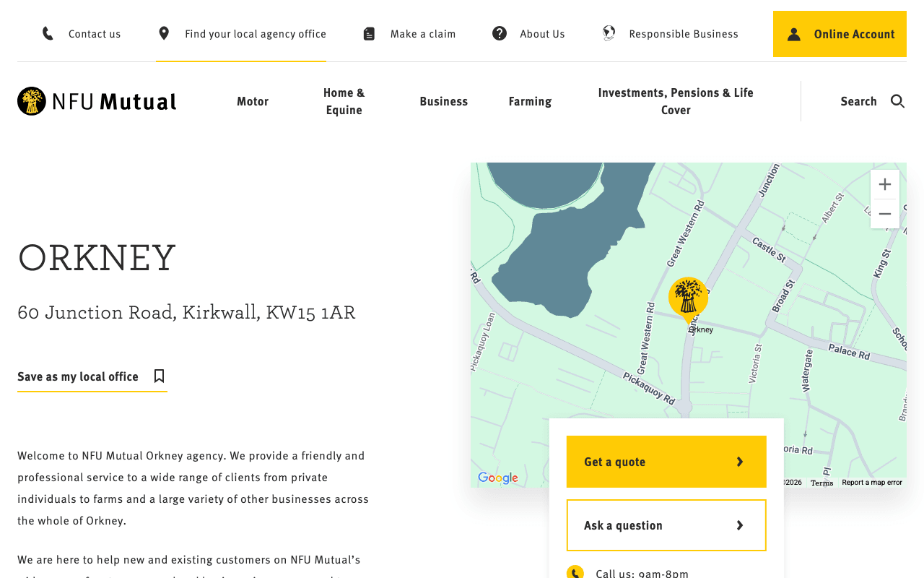This screenshot has width=924, height=578.
Task: Click the globe icon for Responsible Business
Action: [609, 33]
